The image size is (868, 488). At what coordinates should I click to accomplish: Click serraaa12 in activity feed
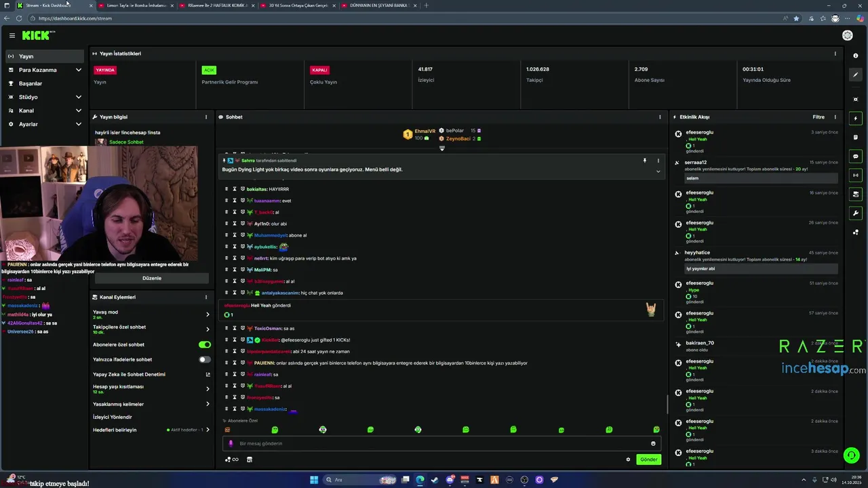tap(695, 163)
